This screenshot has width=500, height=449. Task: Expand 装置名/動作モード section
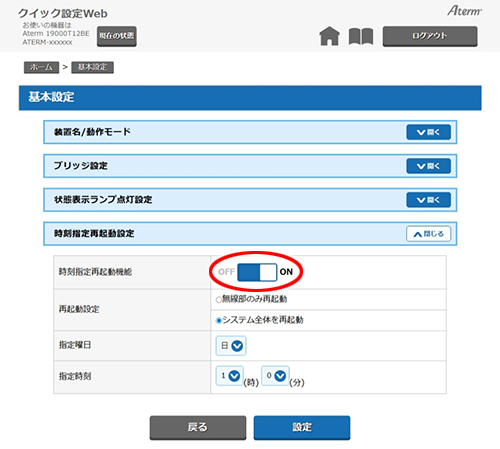click(x=428, y=132)
